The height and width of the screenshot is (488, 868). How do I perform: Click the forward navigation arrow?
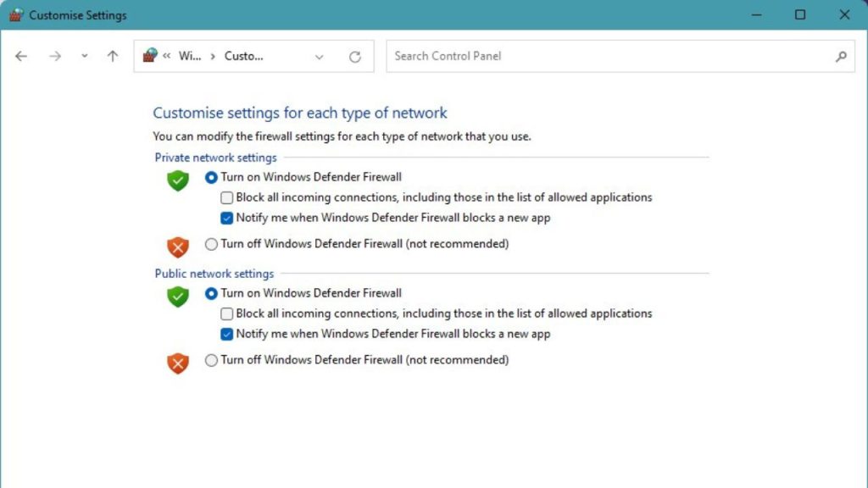pos(55,56)
